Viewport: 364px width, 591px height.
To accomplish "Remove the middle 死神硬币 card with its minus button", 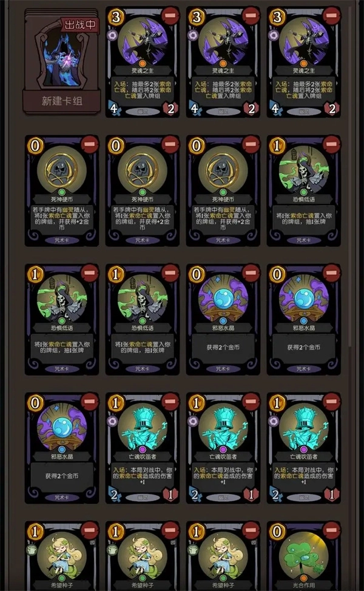I will 170,144.
